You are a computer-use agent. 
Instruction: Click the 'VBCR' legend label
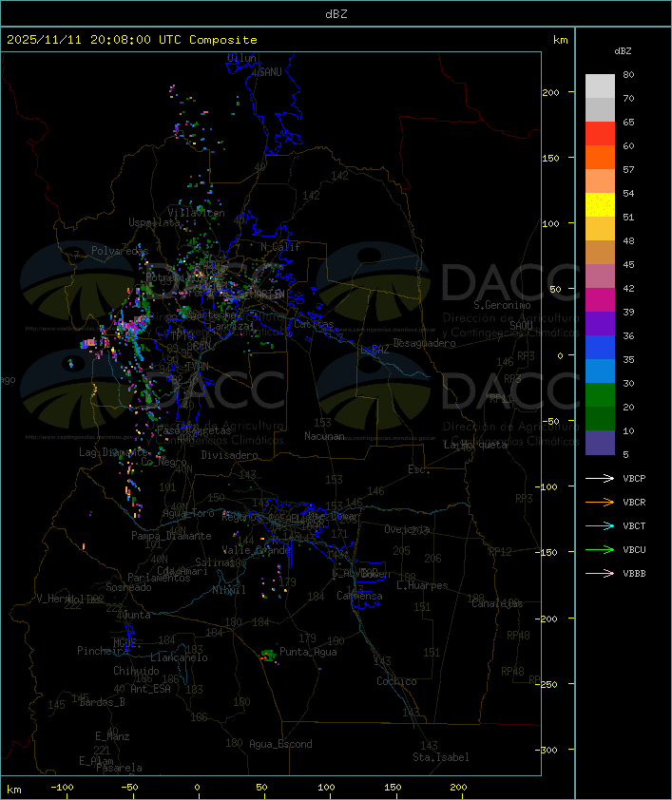click(x=634, y=503)
